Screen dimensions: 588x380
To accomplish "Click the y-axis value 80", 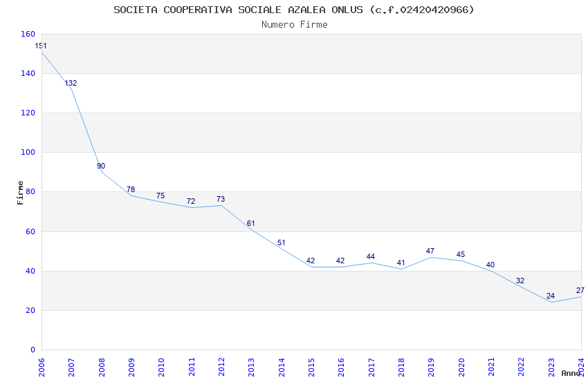I will (30, 191).
